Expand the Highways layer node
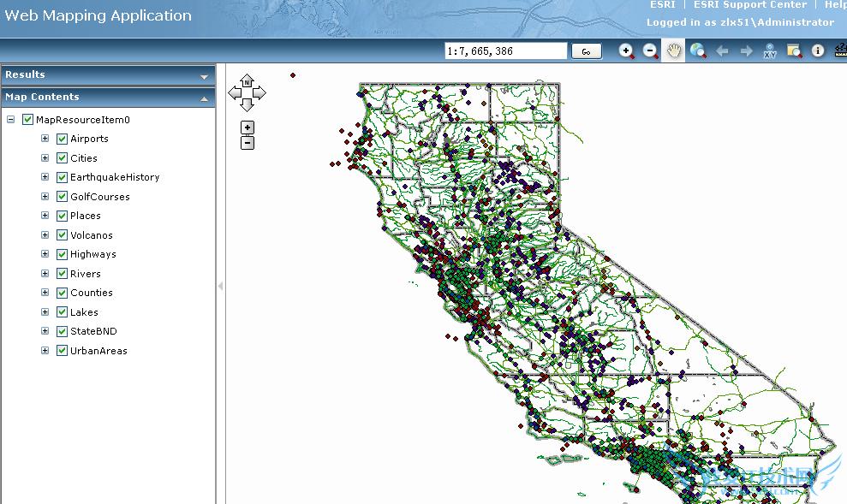Screen dimensions: 847x504 pos(45,253)
